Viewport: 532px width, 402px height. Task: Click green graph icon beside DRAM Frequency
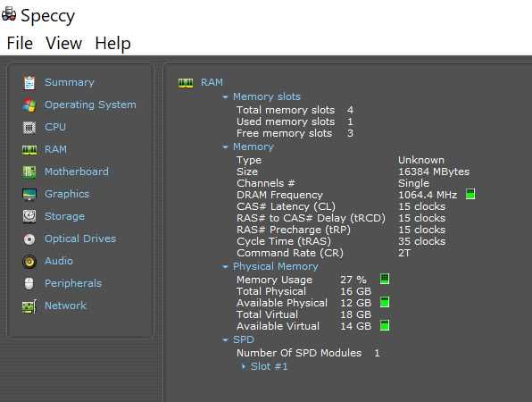(470, 195)
